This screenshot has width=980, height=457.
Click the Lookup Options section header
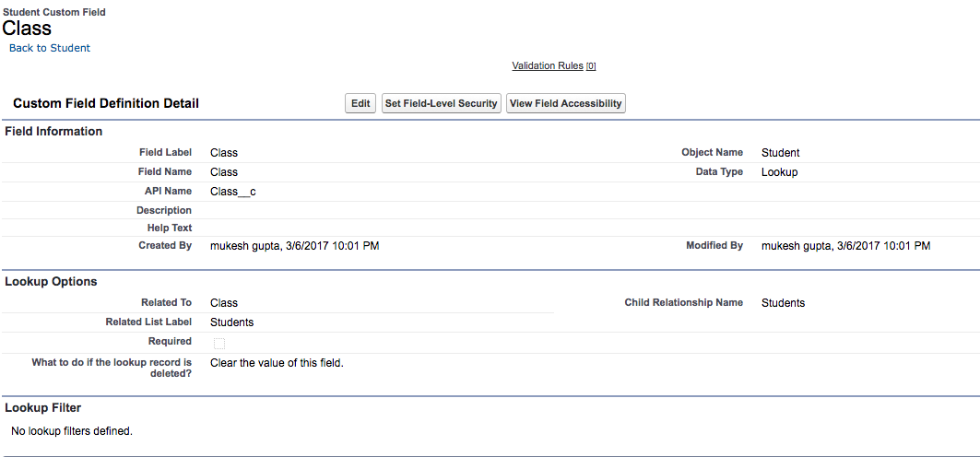(x=51, y=282)
